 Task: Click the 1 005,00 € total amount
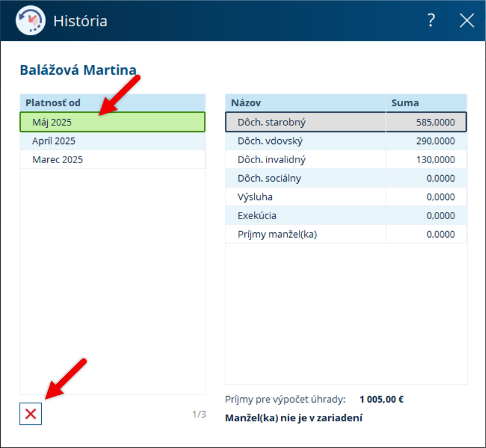pyautogui.click(x=381, y=400)
